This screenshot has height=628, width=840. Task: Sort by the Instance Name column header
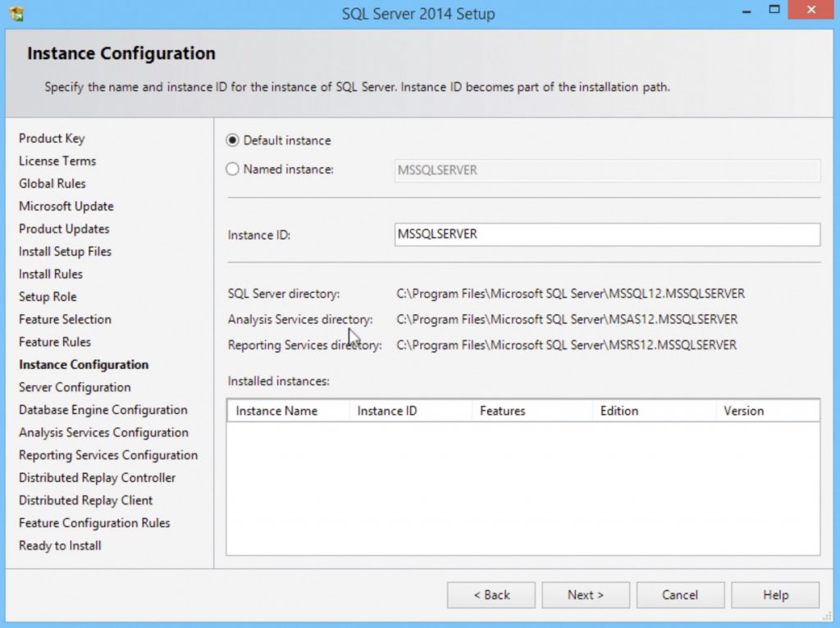point(288,411)
